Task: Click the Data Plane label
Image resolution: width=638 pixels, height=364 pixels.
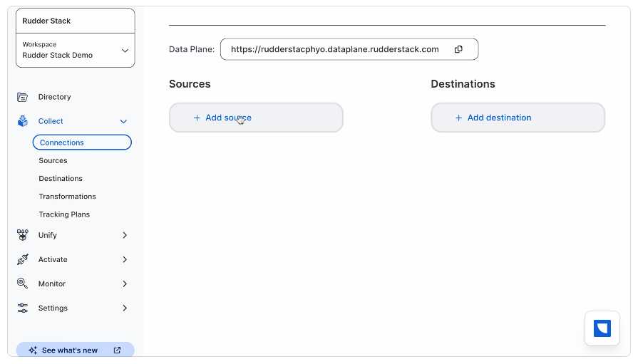Action: (x=192, y=49)
